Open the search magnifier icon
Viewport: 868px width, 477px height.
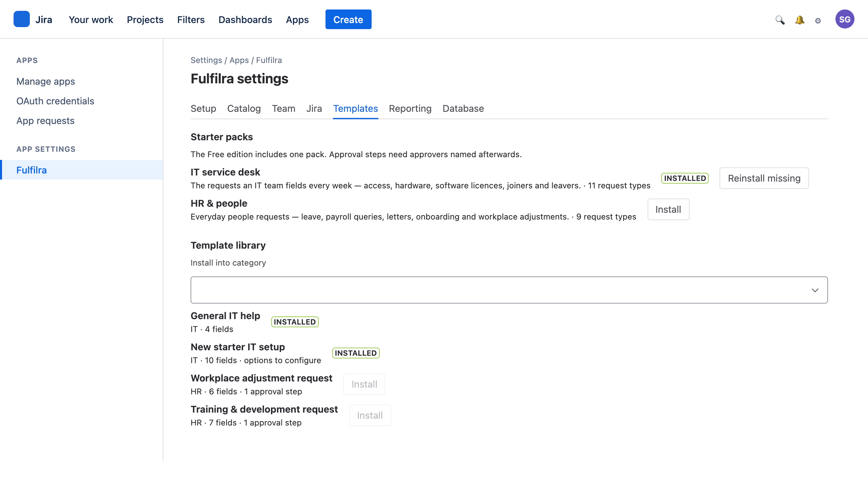[x=780, y=20]
